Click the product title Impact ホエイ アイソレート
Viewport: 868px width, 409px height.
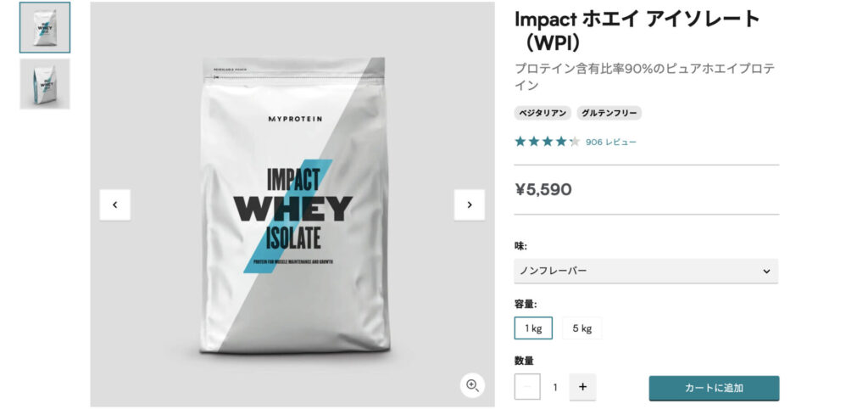[637, 31]
